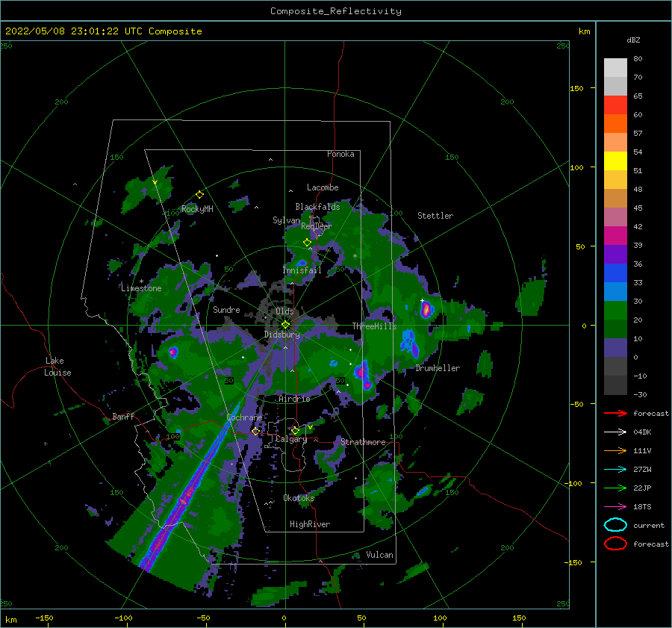Click the Strathmore label
This screenshot has height=628, width=672.
pyautogui.click(x=363, y=442)
